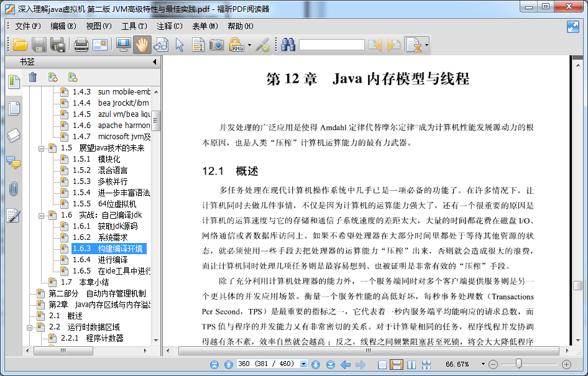Click the zoom slider handle
This screenshot has height=376, width=588.
[x=518, y=364]
